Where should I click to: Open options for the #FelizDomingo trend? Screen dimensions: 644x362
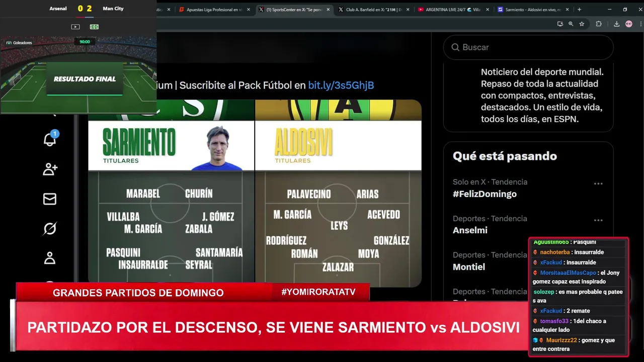click(598, 184)
